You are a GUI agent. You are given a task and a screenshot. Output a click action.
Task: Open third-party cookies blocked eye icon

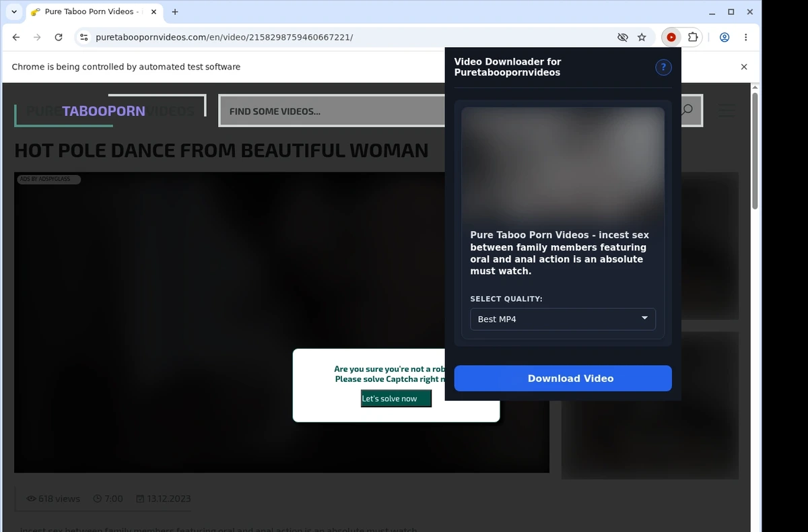(623, 38)
